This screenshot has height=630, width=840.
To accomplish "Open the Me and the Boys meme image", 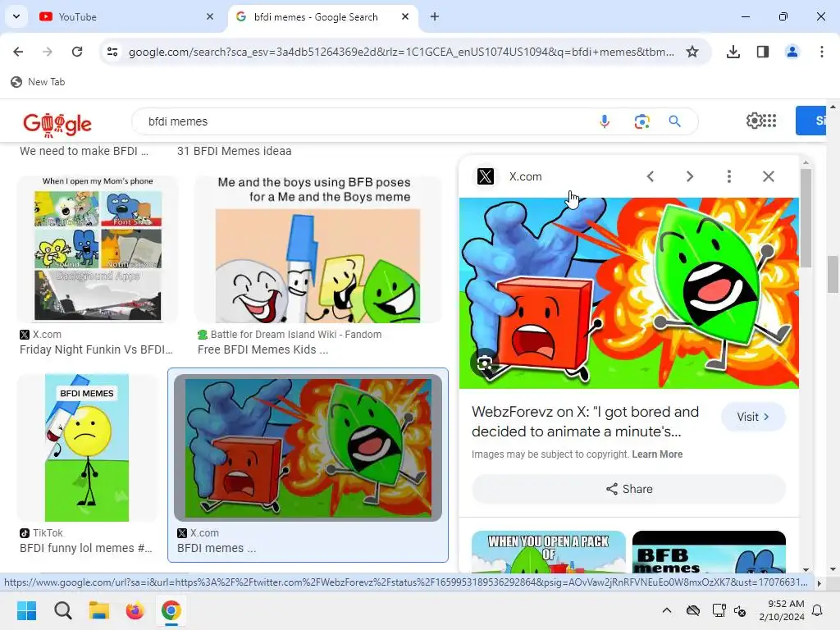I will click(318, 249).
